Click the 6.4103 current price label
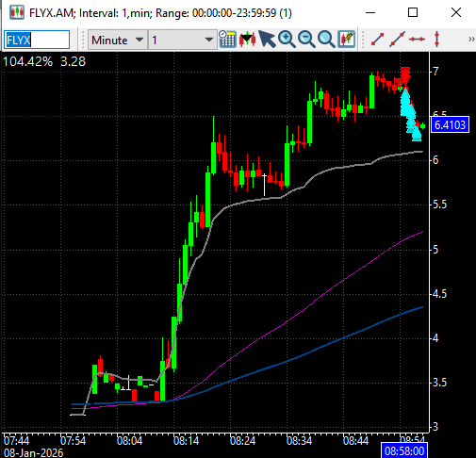 click(x=450, y=125)
